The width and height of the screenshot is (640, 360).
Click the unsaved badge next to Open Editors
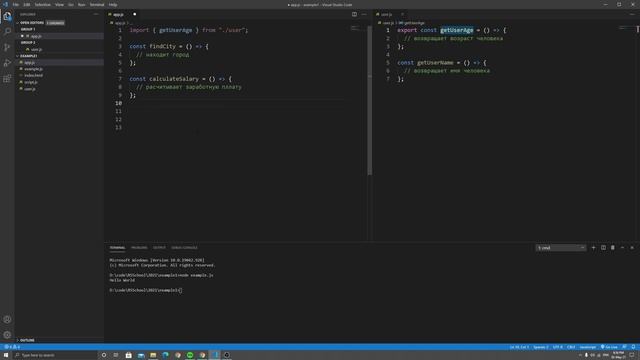coord(55,23)
